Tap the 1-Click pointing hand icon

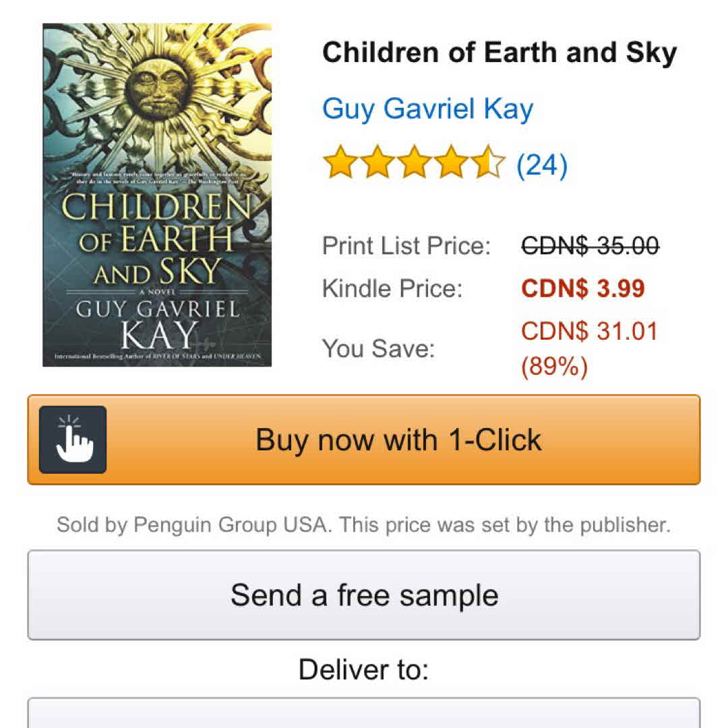[x=73, y=439]
